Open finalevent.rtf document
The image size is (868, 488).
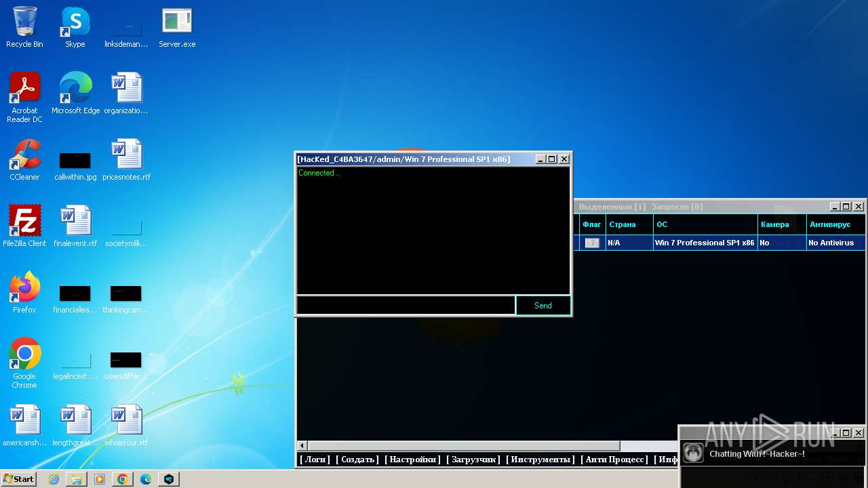(75, 226)
